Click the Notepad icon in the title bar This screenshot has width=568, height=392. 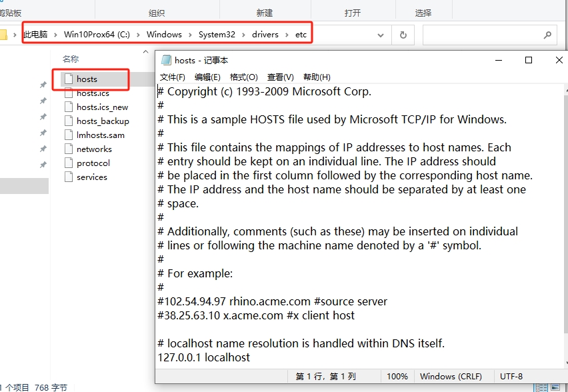tap(166, 60)
